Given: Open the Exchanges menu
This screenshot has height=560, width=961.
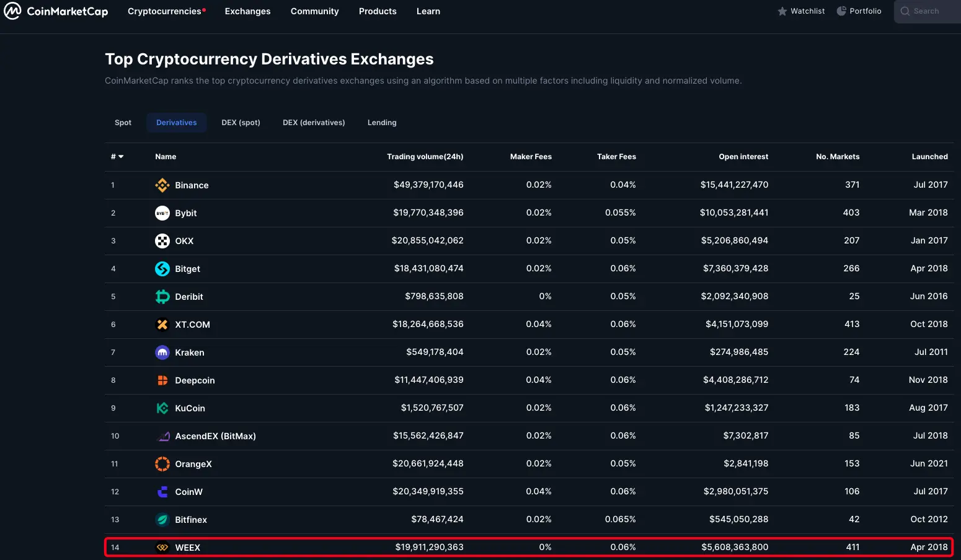Looking at the screenshot, I should tap(247, 11).
